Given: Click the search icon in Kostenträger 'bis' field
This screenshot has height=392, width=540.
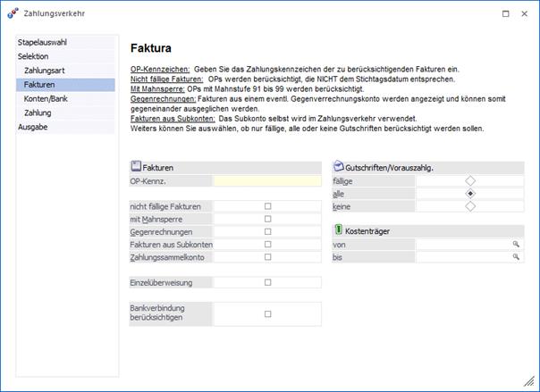Looking at the screenshot, I should 516,257.
